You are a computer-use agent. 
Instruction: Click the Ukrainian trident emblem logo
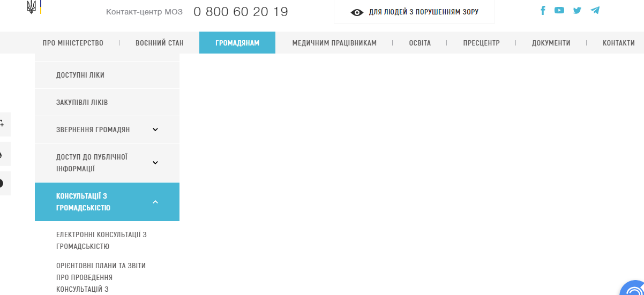(31, 7)
